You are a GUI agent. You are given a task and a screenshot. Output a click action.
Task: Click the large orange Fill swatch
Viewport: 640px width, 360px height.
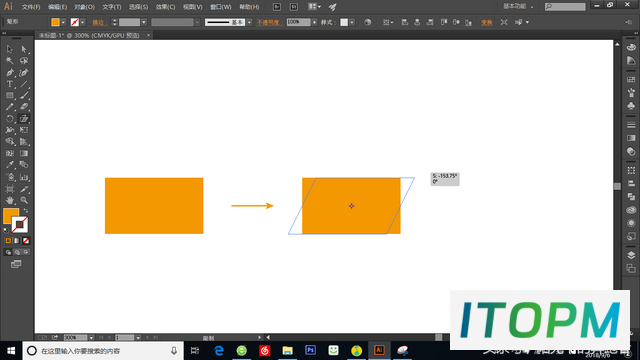[11, 216]
